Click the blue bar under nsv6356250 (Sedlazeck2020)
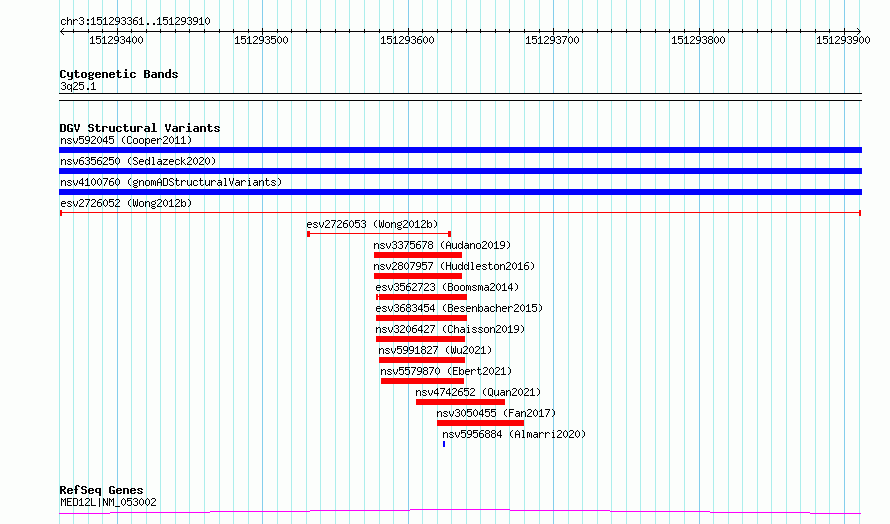 point(460,171)
